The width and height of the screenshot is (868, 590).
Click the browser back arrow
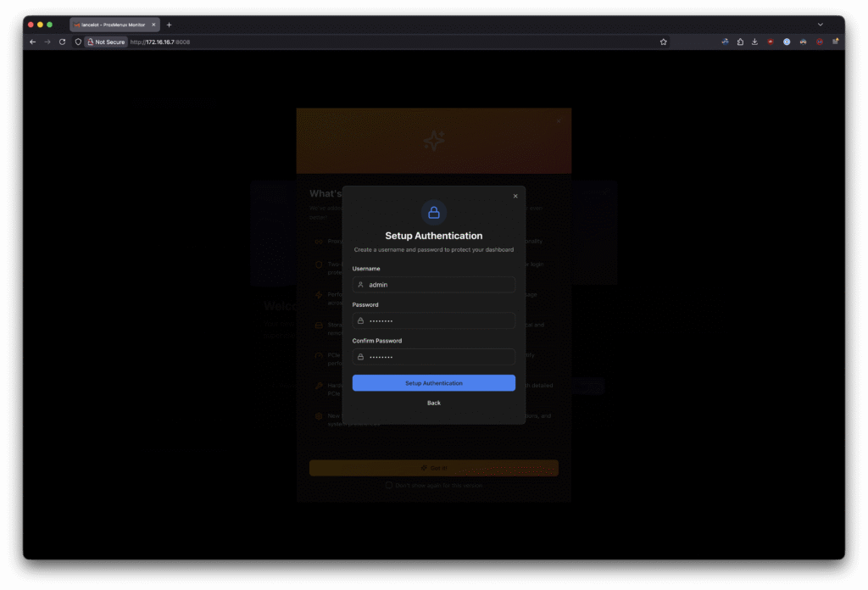(x=33, y=42)
